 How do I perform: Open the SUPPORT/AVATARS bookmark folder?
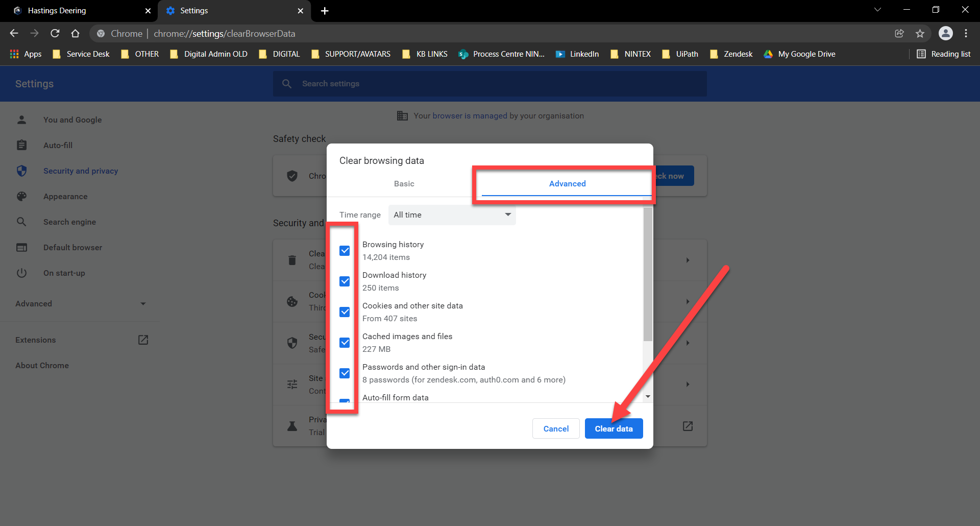[351, 54]
